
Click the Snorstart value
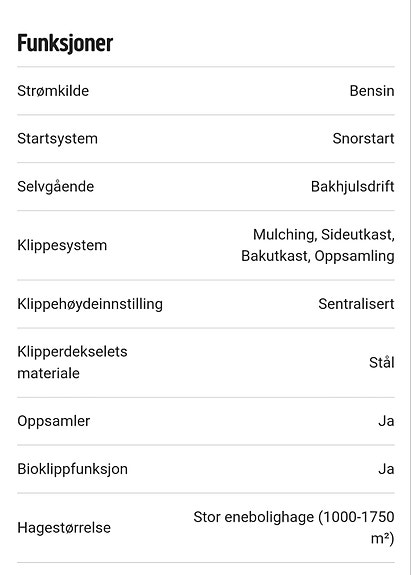363,139
